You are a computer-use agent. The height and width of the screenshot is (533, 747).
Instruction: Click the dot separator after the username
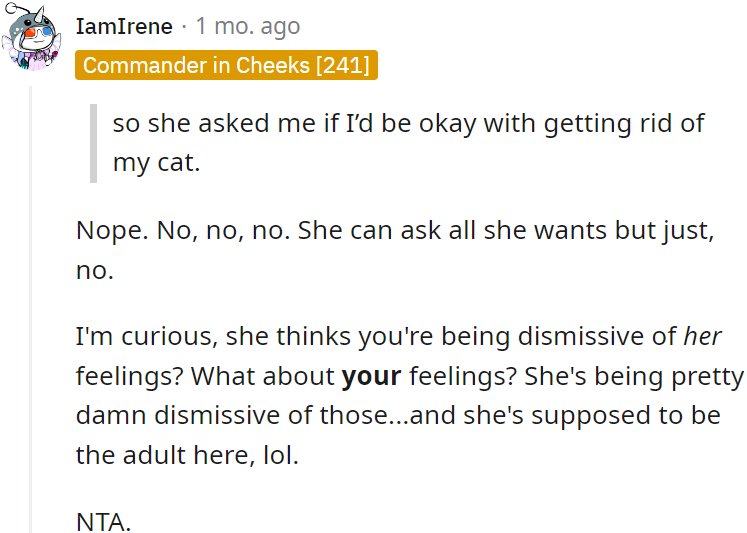pyautogui.click(x=184, y=27)
